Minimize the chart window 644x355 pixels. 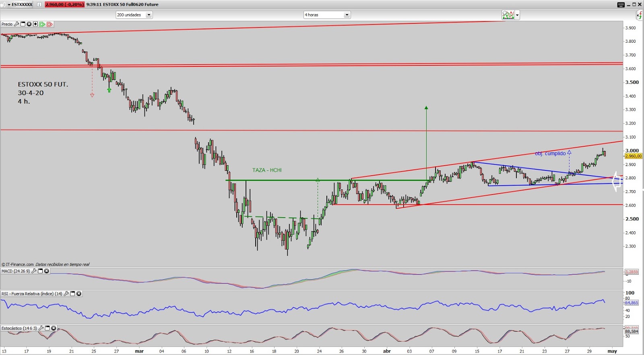[x=628, y=4]
